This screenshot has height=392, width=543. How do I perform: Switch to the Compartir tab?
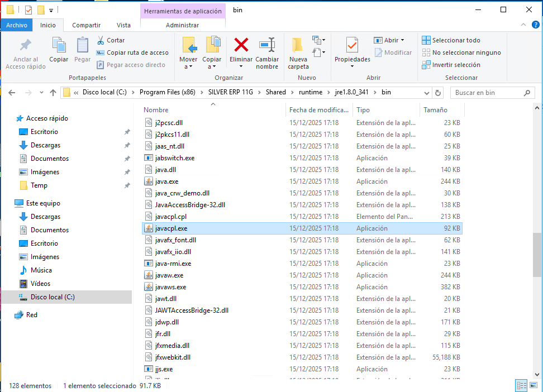86,25
